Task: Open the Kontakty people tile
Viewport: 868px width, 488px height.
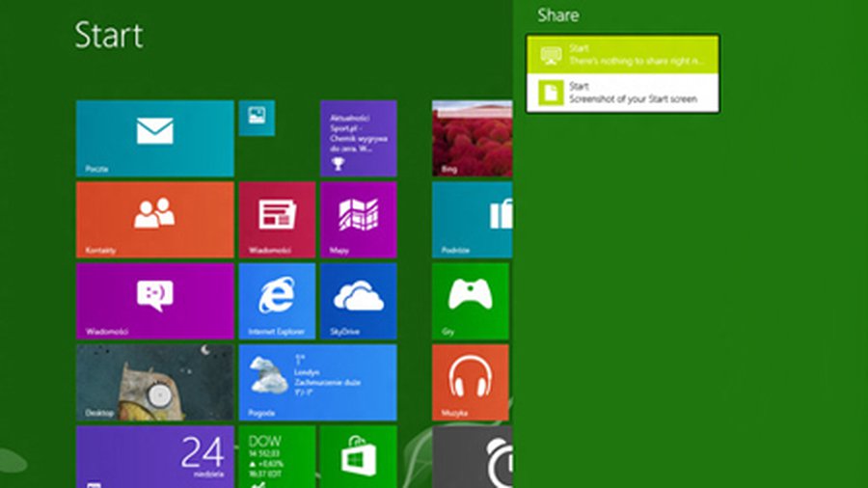Action: [x=155, y=220]
